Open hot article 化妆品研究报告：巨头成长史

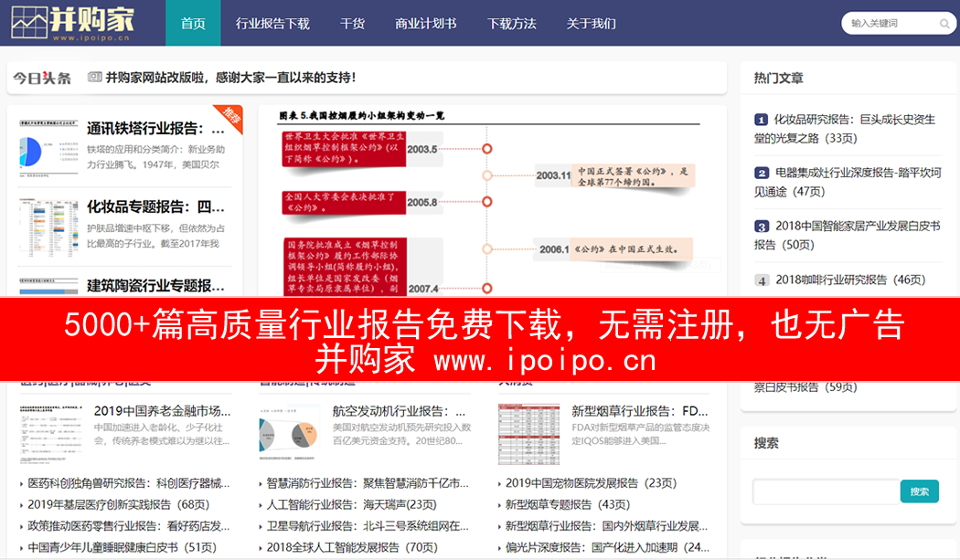click(845, 129)
